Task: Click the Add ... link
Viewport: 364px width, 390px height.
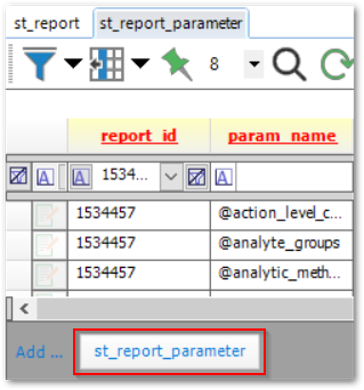Action: (x=39, y=352)
